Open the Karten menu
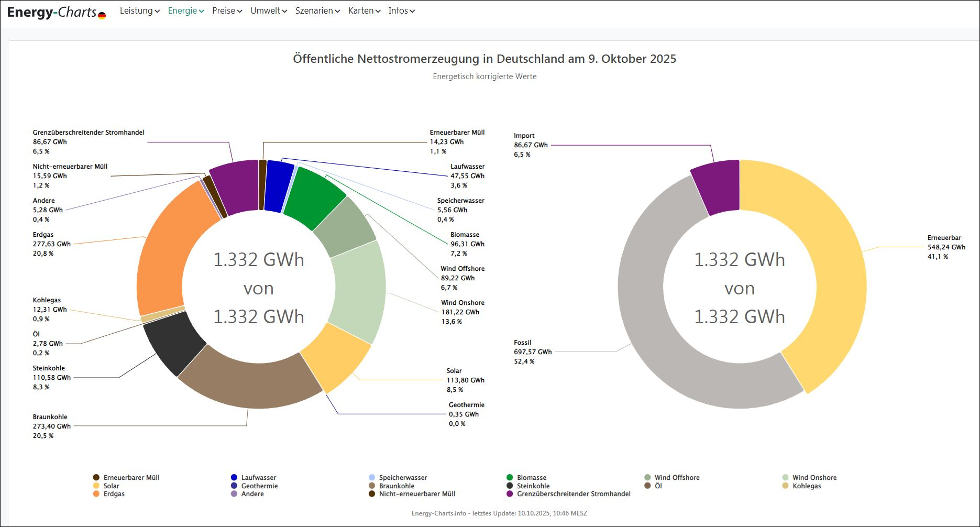The width and height of the screenshot is (980, 527). pos(364,10)
